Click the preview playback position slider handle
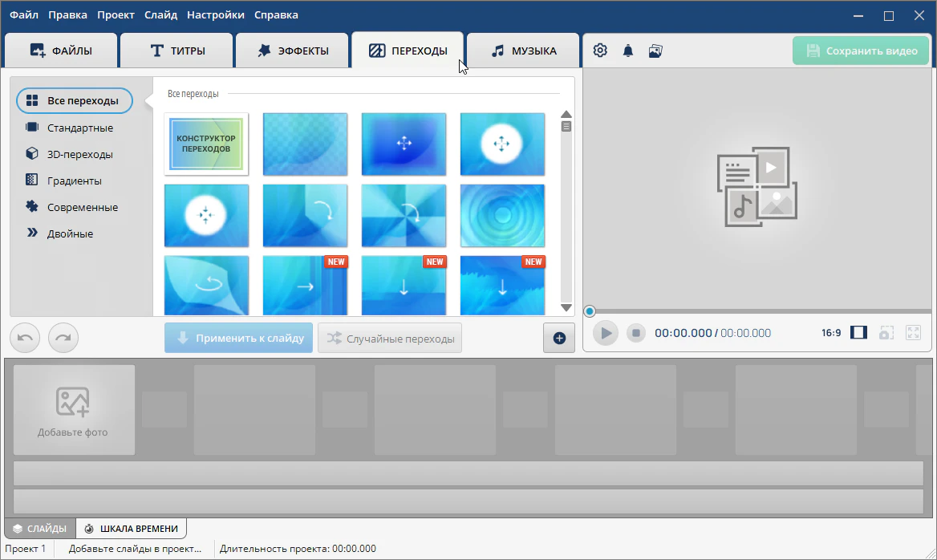937x560 pixels. 590,311
